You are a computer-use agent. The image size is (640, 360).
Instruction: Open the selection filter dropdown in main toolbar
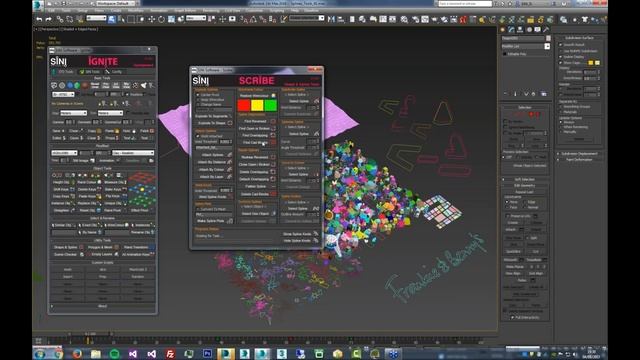[x=96, y=18]
